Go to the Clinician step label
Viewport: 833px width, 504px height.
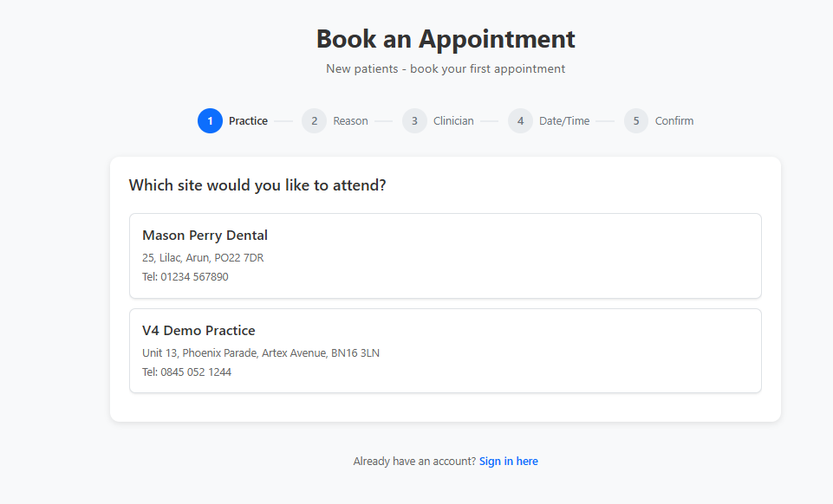(453, 121)
